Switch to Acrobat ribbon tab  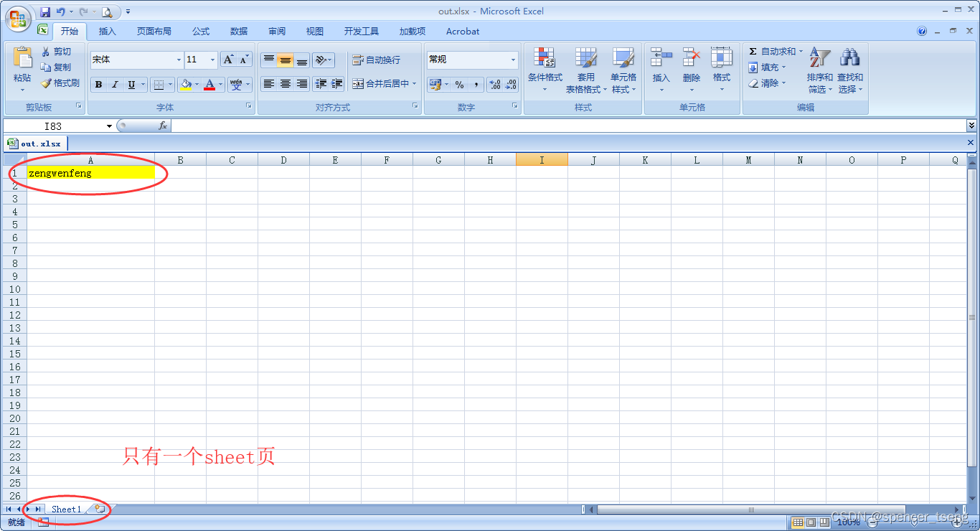463,32
